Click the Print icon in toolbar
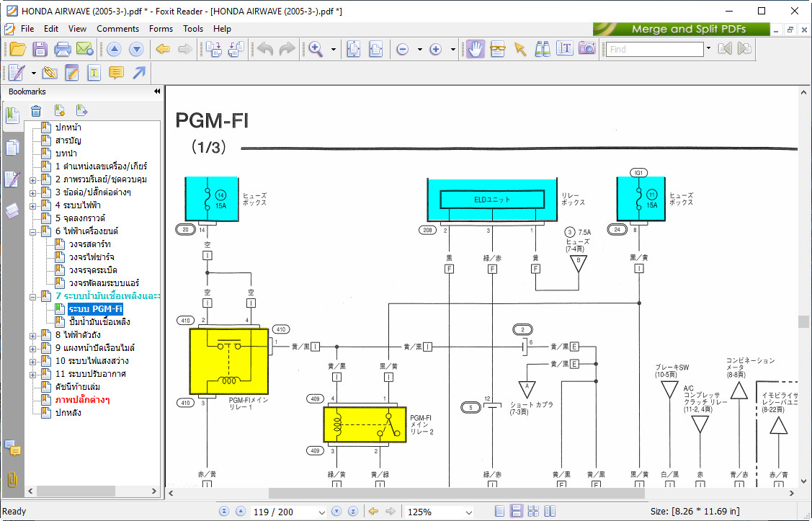The image size is (812, 521). (x=63, y=49)
